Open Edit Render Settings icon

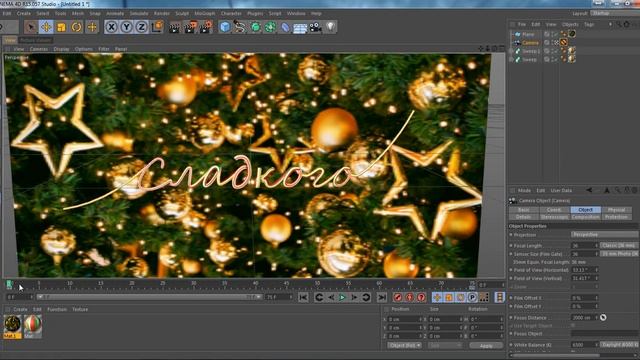206,27
